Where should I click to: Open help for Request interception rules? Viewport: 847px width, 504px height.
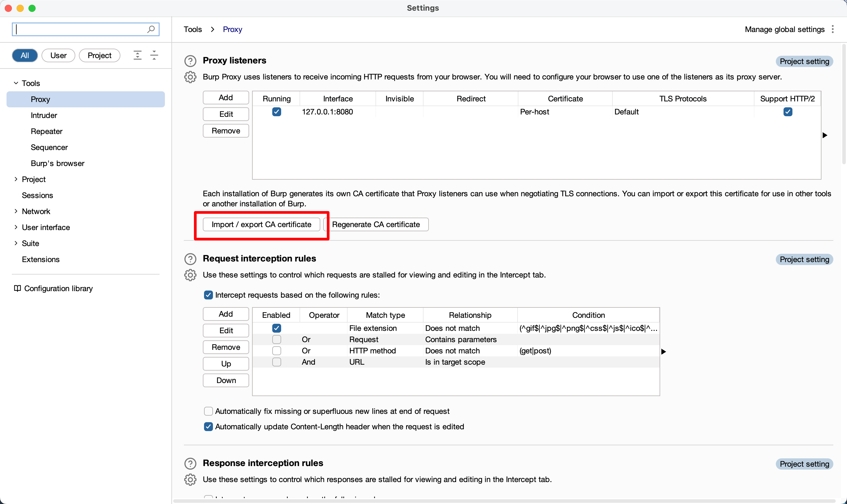[190, 259]
